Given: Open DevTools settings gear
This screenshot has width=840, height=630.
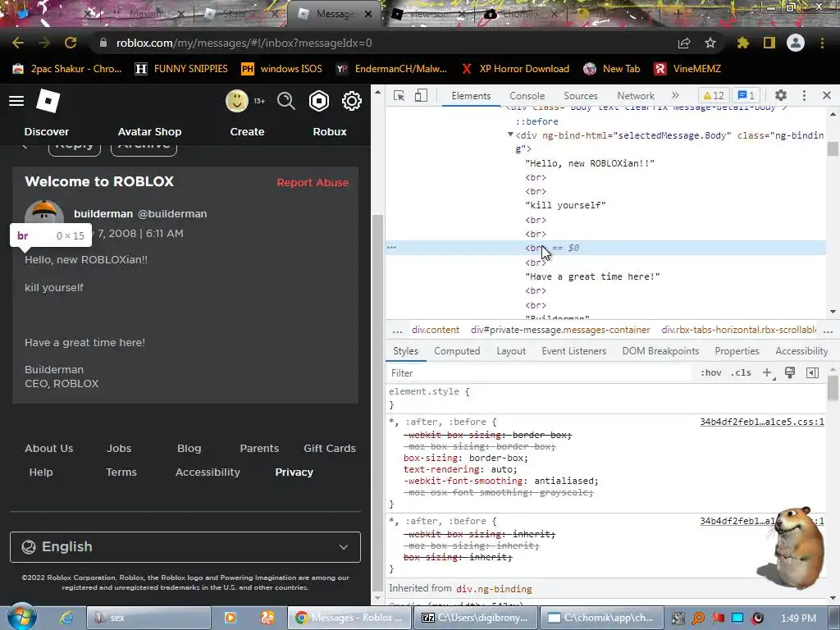Looking at the screenshot, I should click(781, 95).
